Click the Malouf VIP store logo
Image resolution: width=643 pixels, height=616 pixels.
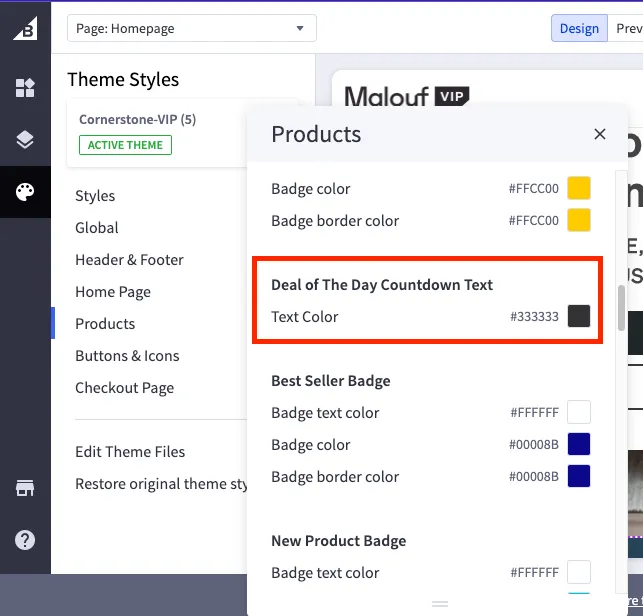[406, 97]
